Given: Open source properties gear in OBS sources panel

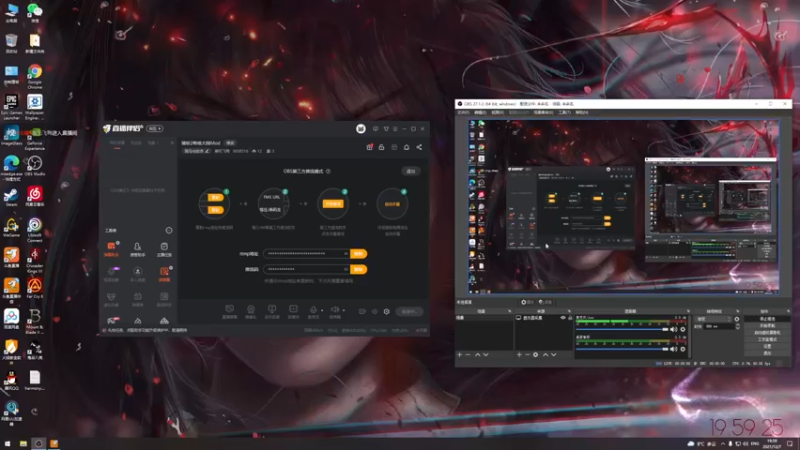Looking at the screenshot, I should pos(535,355).
